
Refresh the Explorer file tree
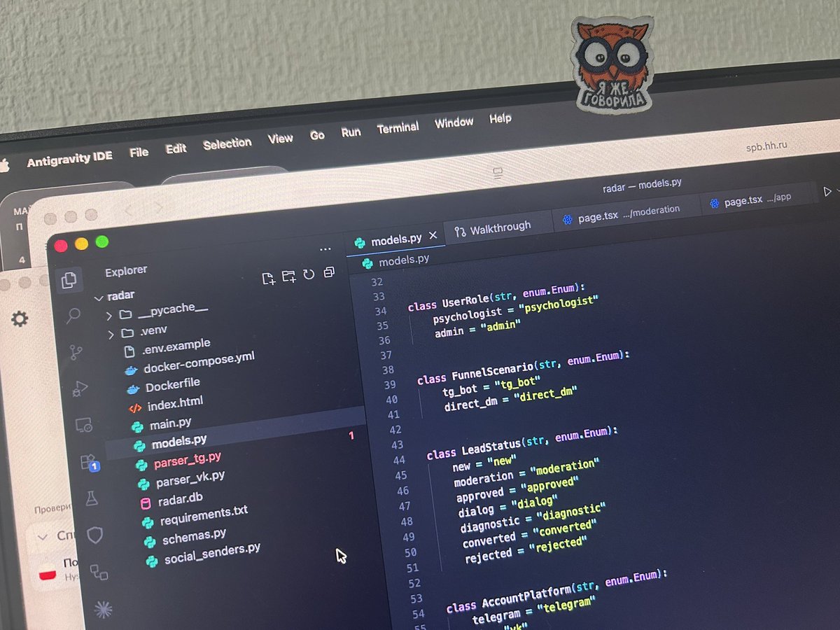click(309, 274)
